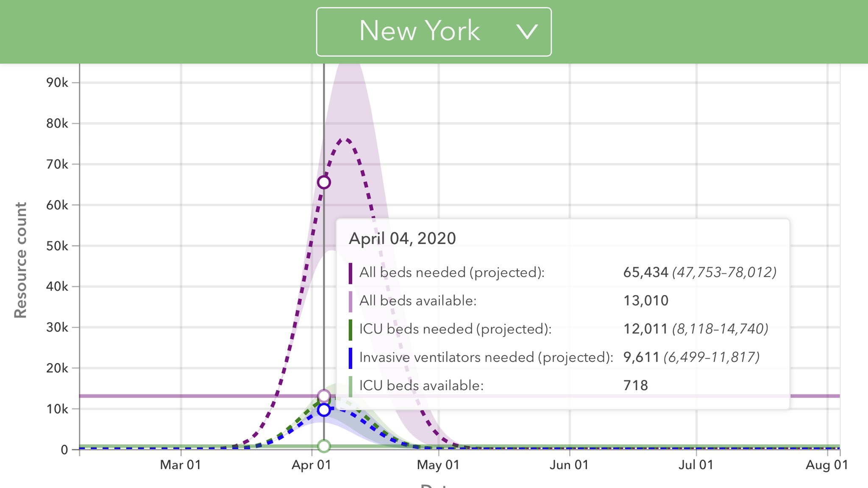Click the value 12,011
868x488 pixels.
coord(645,329)
